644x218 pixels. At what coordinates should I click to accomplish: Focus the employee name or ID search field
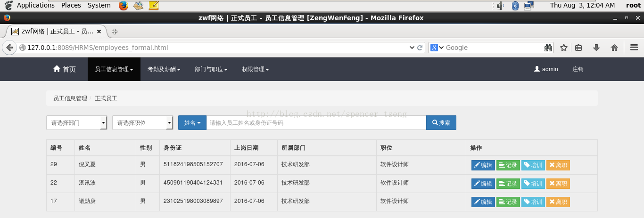point(316,123)
